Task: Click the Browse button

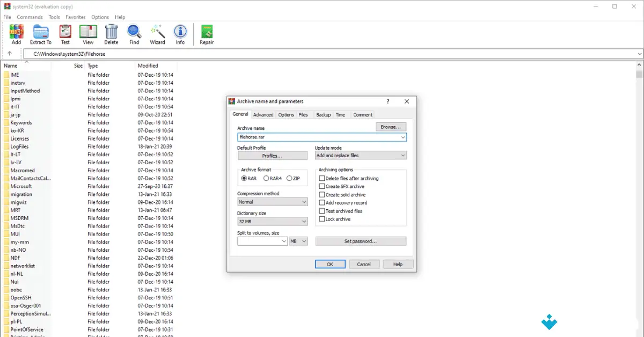Action: coord(391,127)
